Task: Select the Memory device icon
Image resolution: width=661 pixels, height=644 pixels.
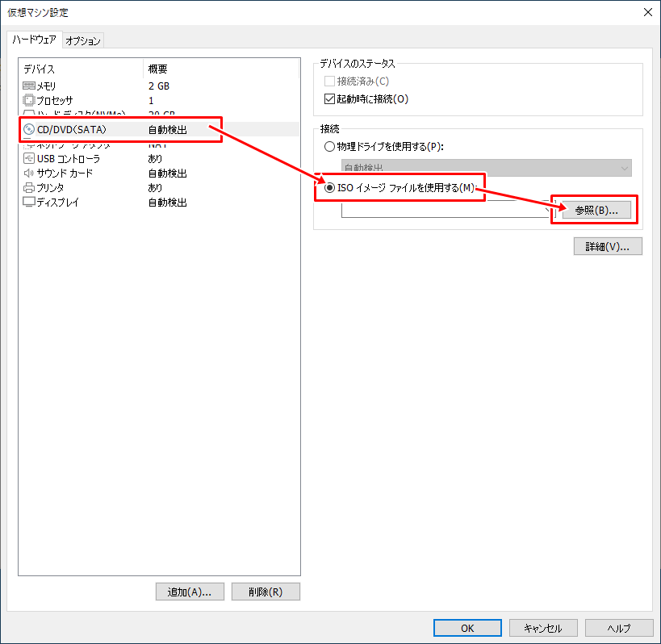Action: point(29,86)
